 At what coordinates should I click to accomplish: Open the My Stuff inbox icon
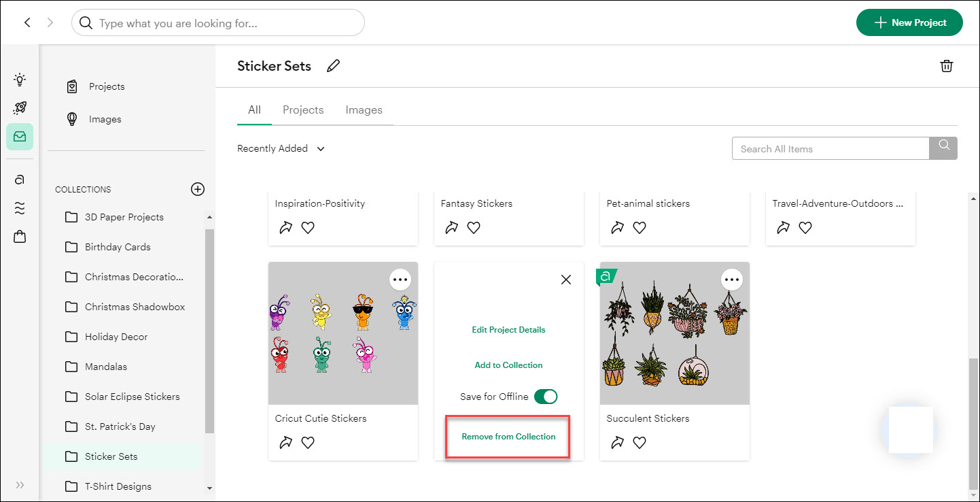[20, 136]
